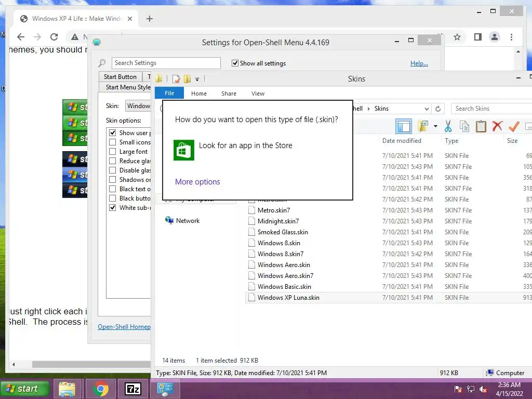Screen dimensions: 532x399
Task: Click the Network icon in navigation pane
Action: [169, 220]
